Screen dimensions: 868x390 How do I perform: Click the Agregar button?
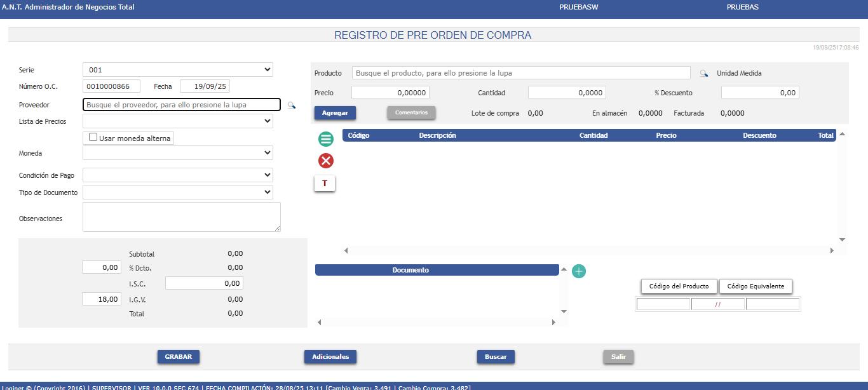335,113
